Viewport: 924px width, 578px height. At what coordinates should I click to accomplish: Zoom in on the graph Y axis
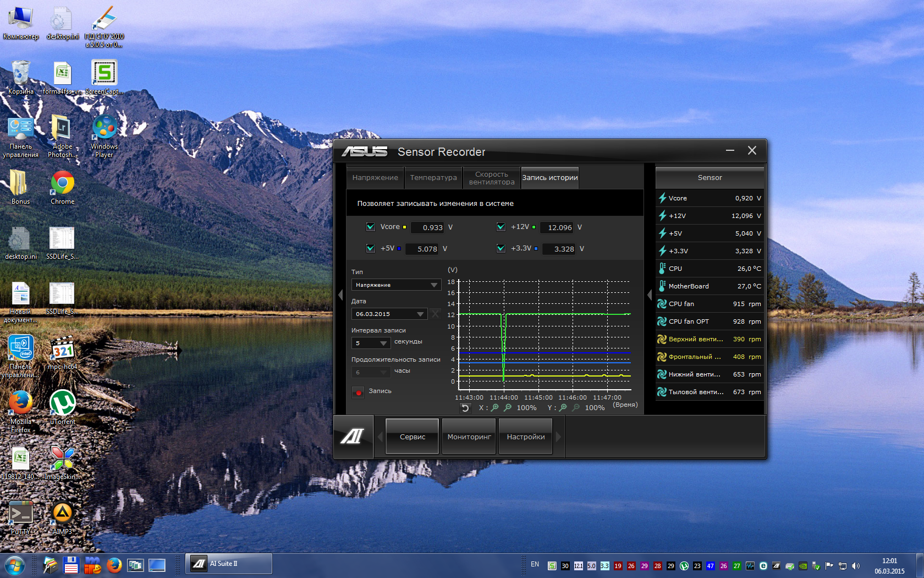pos(563,408)
